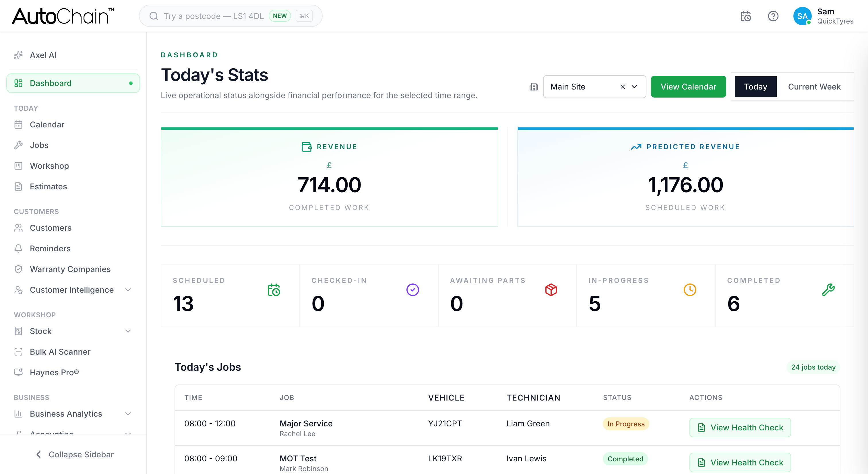Viewport: 868px width, 474px height.
Task: Switch to Current Week time range
Action: 814,87
